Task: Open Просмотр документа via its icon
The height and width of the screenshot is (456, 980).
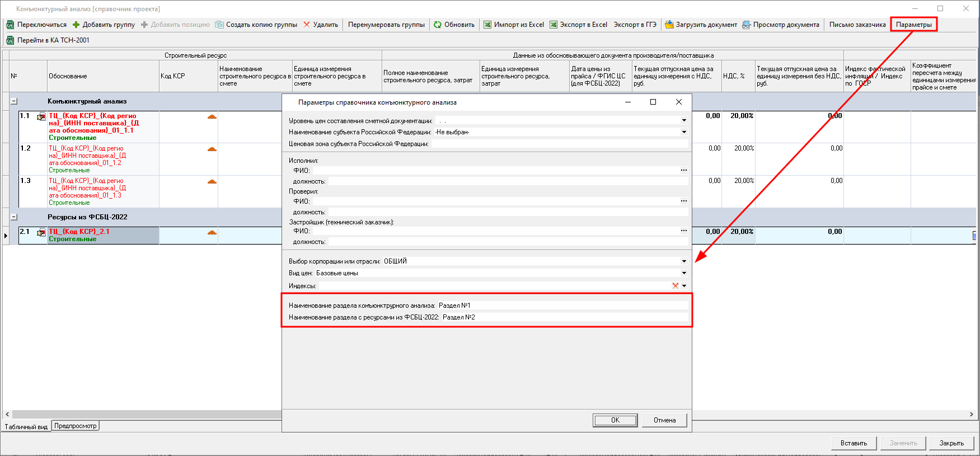Action: point(746,25)
